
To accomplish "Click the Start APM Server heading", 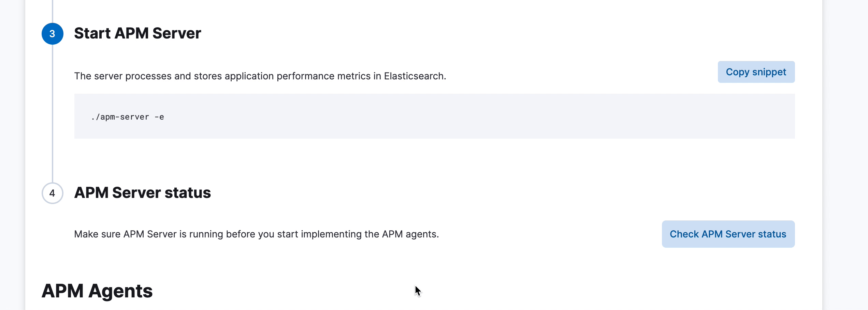I will tap(138, 33).
